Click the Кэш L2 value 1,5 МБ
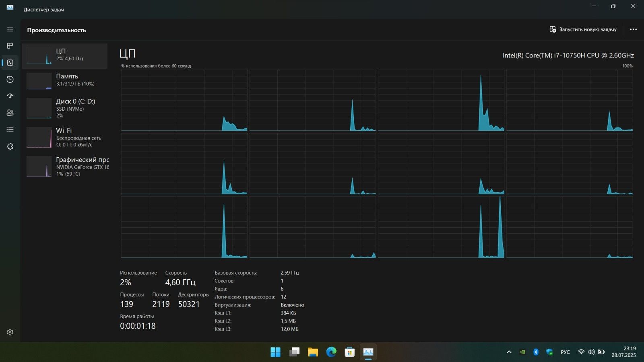Viewport: 644px width, 362px height. 288,321
